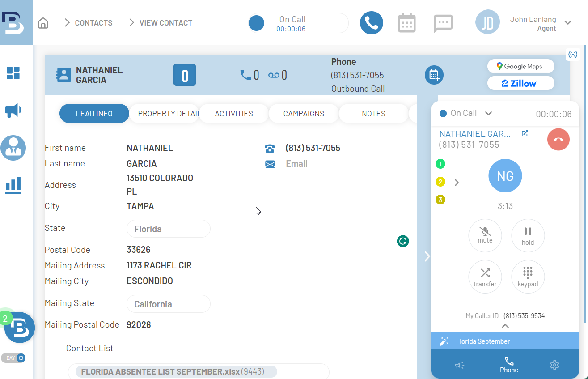This screenshot has width=588, height=379.
Task: Click the mailing address 1173 RACHEL CIR
Action: click(x=159, y=265)
